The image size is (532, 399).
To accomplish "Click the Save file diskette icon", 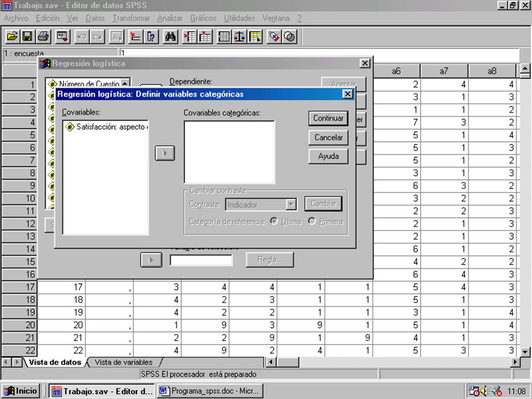I will tap(28, 37).
